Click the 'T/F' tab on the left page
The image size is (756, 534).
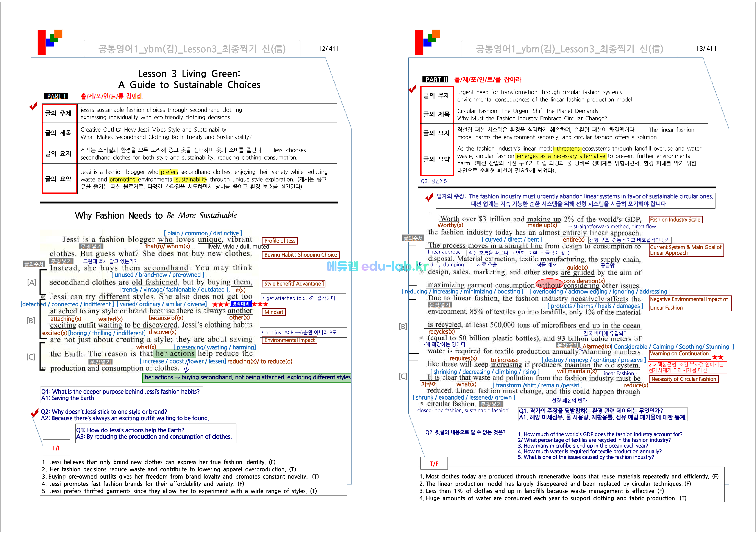click(57, 448)
